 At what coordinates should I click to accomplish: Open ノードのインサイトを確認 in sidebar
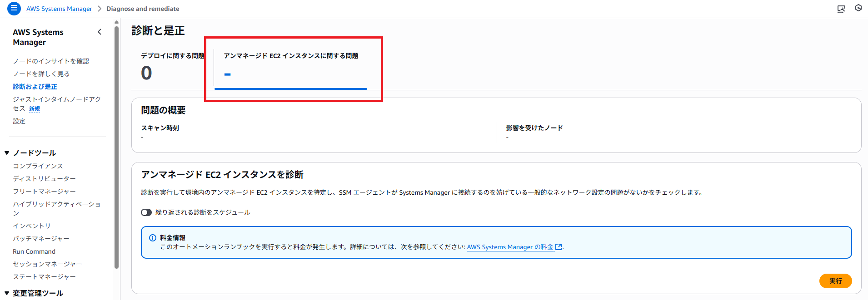coord(51,61)
